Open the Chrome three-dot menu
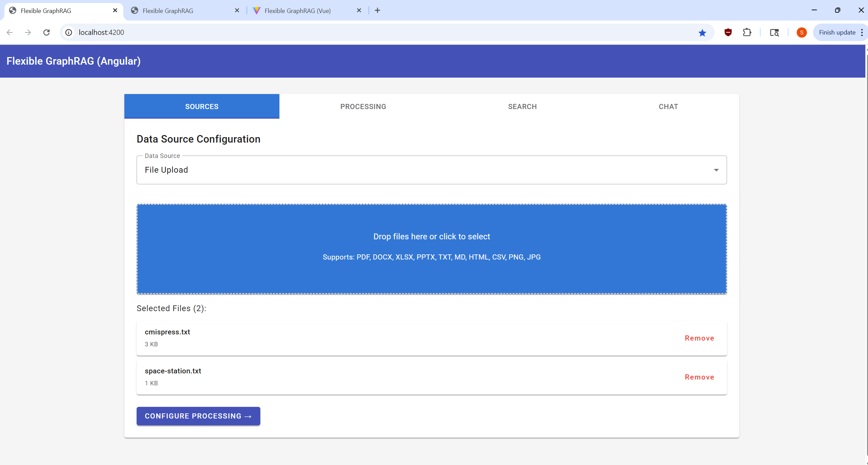Image resolution: width=868 pixels, height=465 pixels. click(862, 32)
